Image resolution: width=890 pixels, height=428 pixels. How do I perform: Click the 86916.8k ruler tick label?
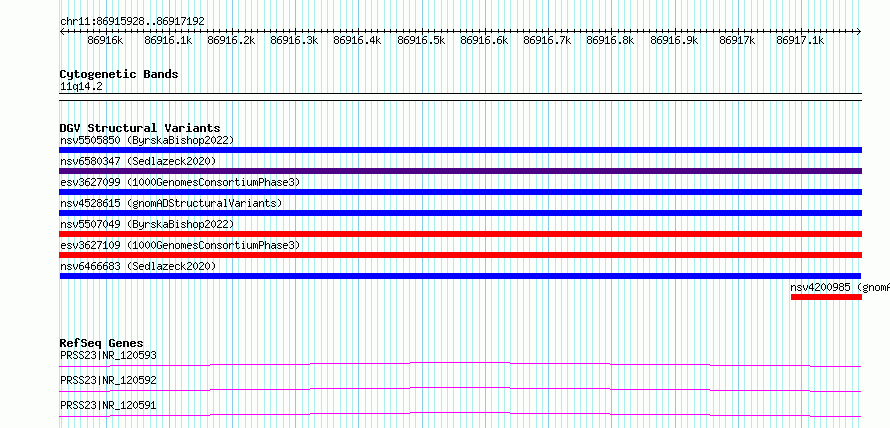coord(610,40)
